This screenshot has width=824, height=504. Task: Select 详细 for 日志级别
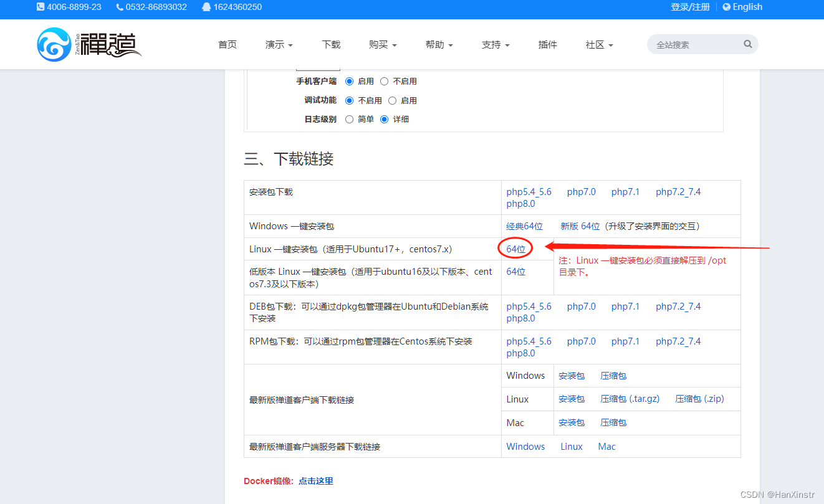tap(384, 119)
